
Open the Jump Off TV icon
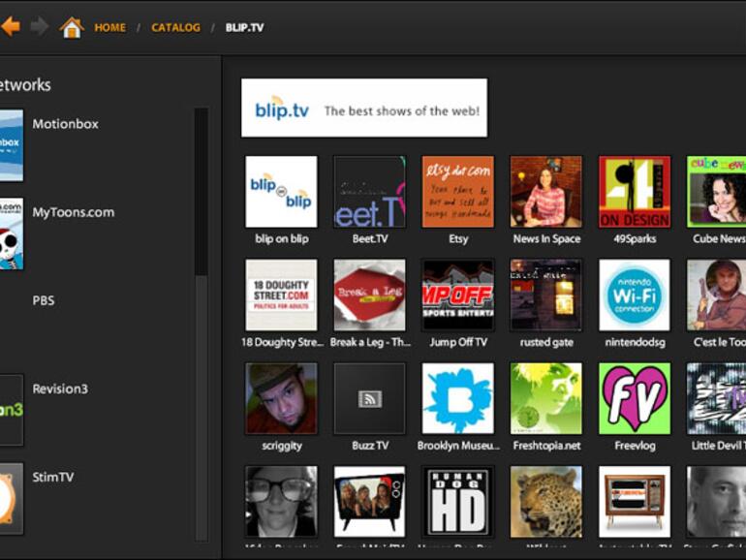coord(458,295)
